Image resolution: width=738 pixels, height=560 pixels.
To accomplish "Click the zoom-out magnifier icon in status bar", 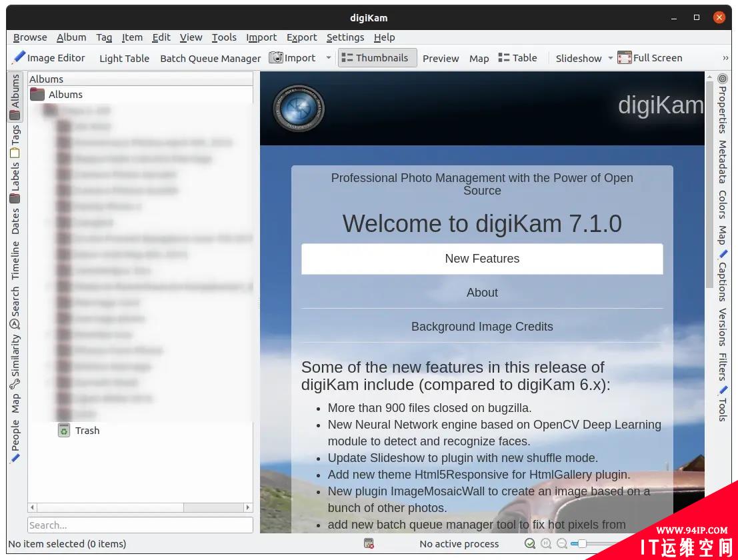I will [x=562, y=544].
